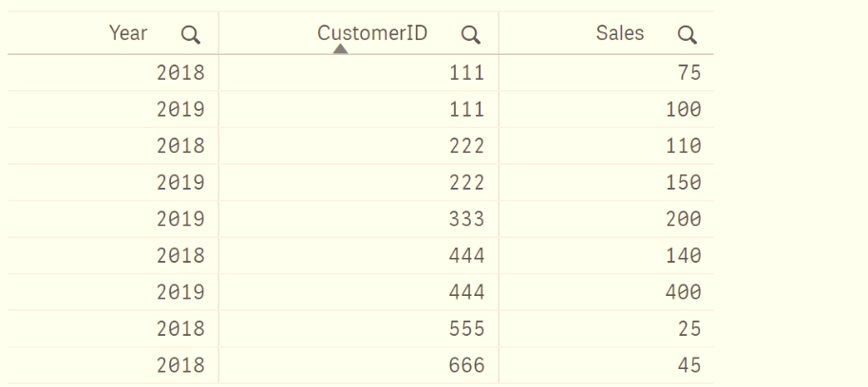Click the CustomerID column header label
The image size is (868, 387).
tap(372, 34)
